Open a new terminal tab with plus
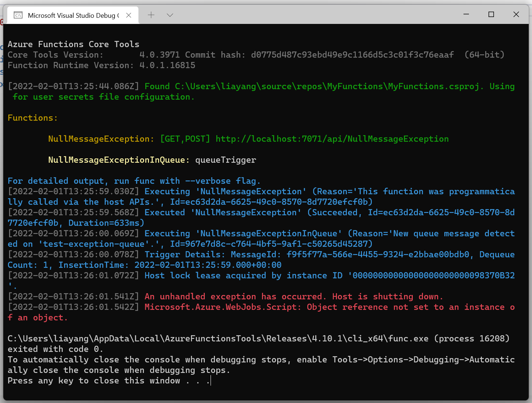 point(151,15)
